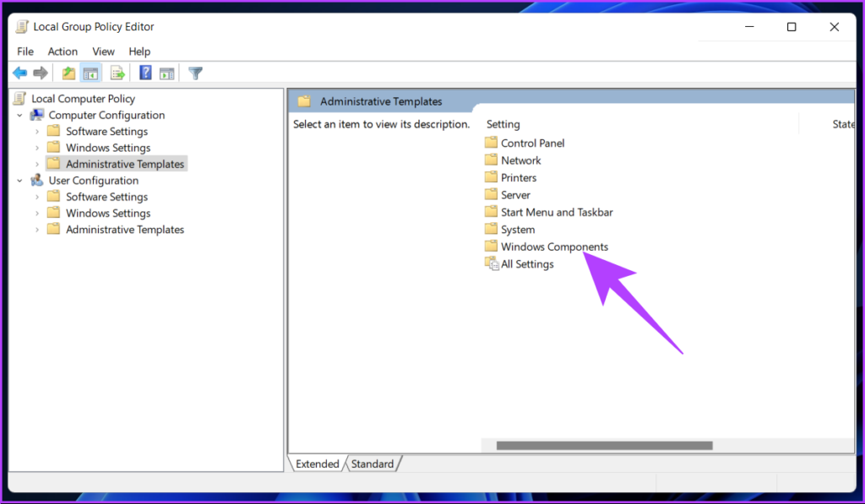This screenshot has width=865, height=504.
Task: Click the Export List toolbar icon
Action: 117,73
